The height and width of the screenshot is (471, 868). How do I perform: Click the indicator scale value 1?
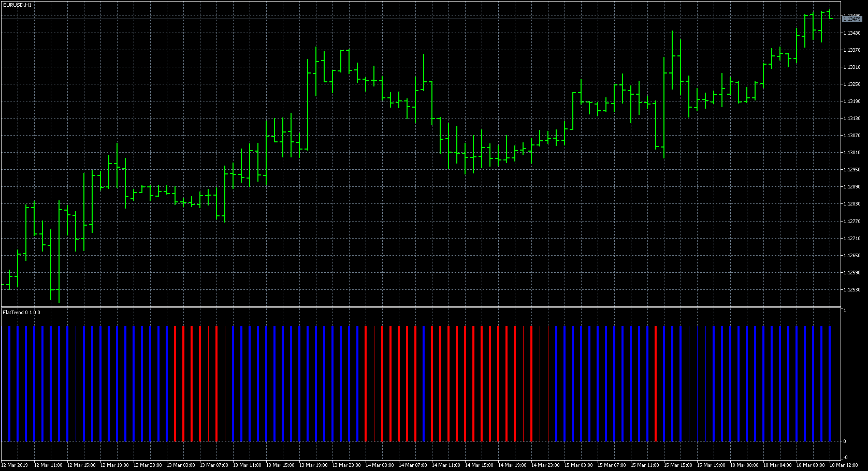(845, 311)
